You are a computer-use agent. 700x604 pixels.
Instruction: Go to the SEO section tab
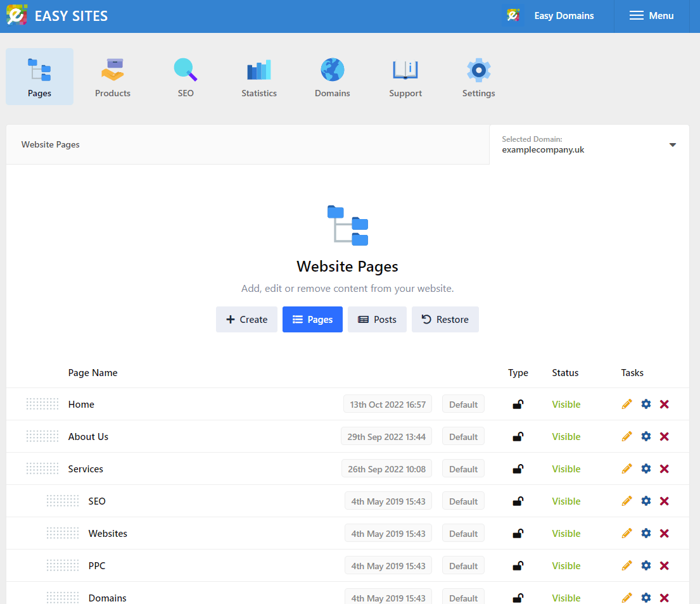[x=186, y=76]
